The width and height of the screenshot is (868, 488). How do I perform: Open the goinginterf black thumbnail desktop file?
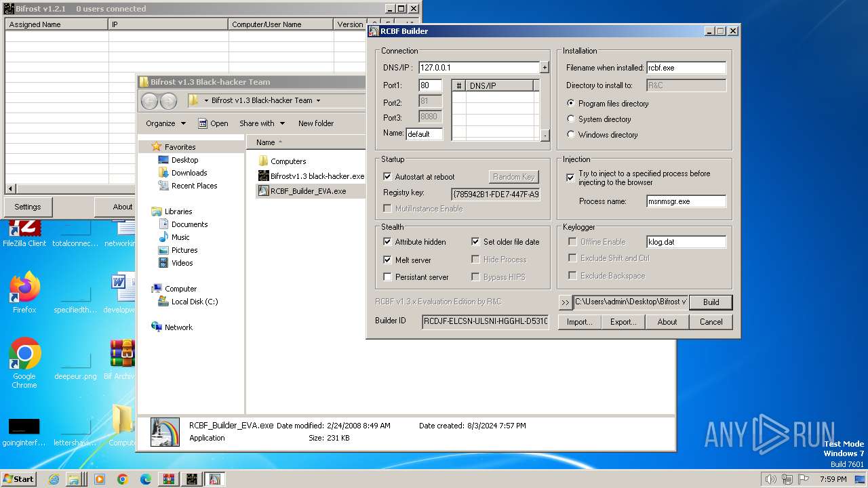pyautogui.click(x=24, y=431)
